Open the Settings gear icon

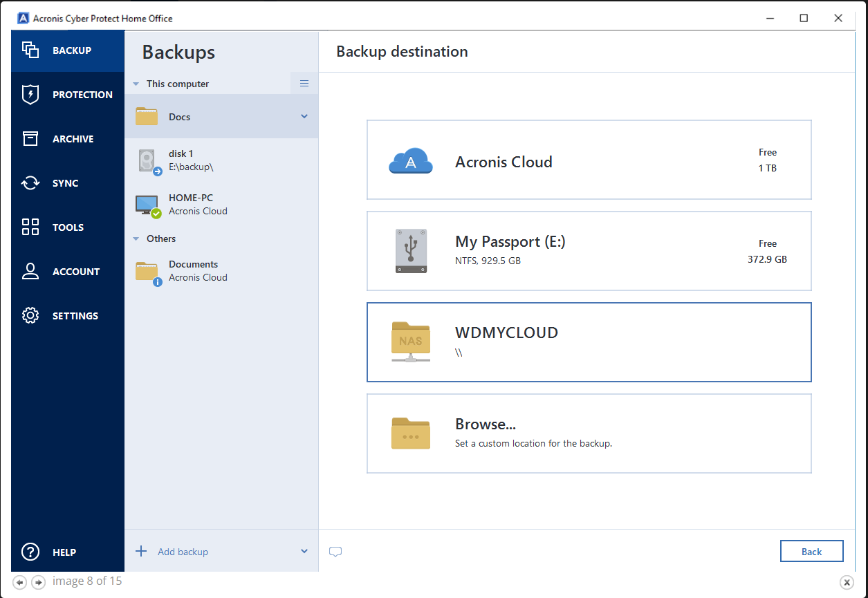(x=30, y=316)
